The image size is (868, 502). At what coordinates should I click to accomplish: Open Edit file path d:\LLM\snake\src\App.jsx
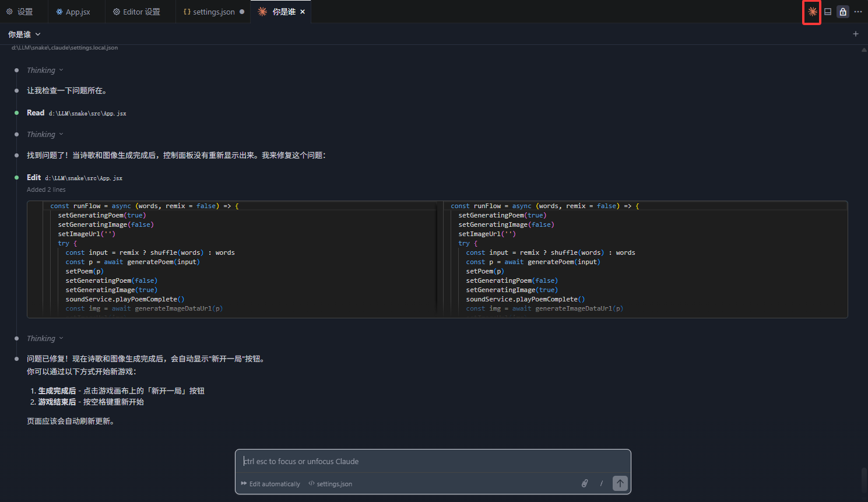tap(84, 178)
